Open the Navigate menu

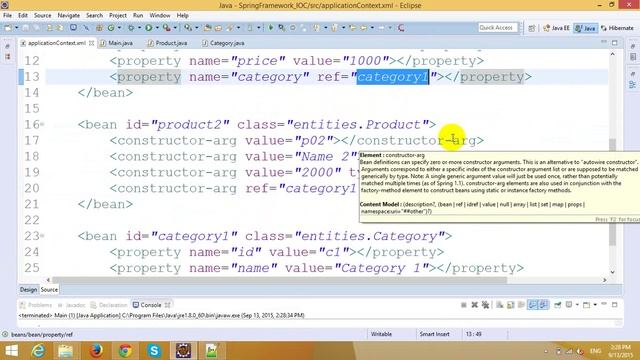point(69,16)
